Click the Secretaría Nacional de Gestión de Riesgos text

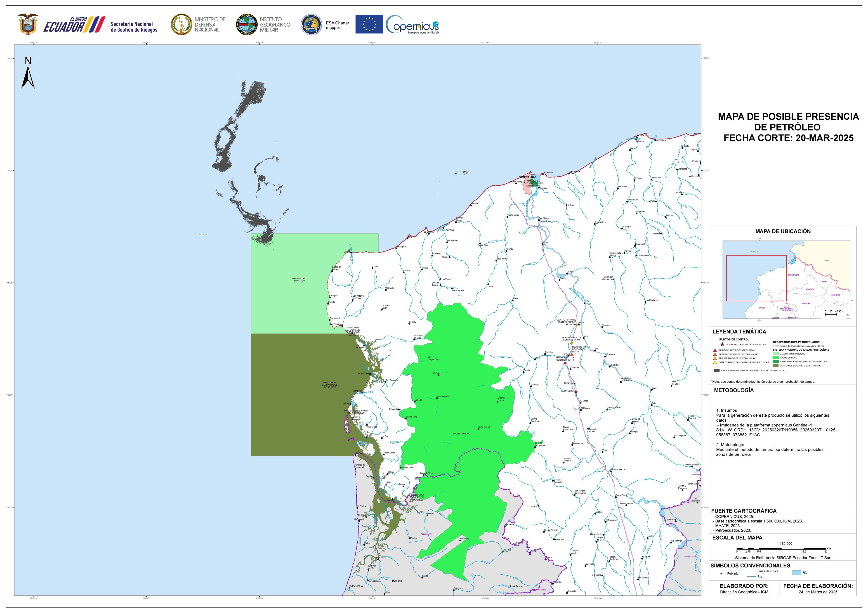[134, 27]
